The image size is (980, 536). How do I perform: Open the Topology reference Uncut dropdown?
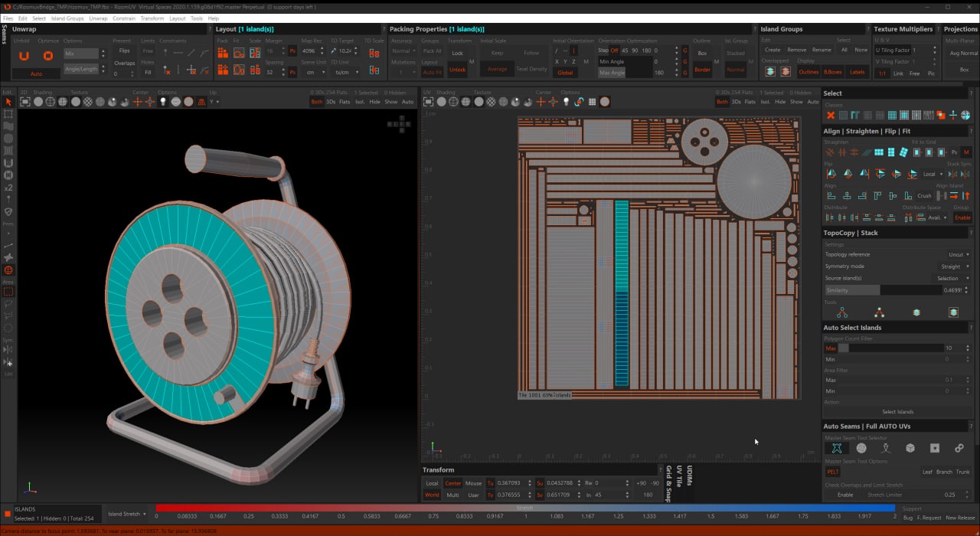(x=959, y=254)
